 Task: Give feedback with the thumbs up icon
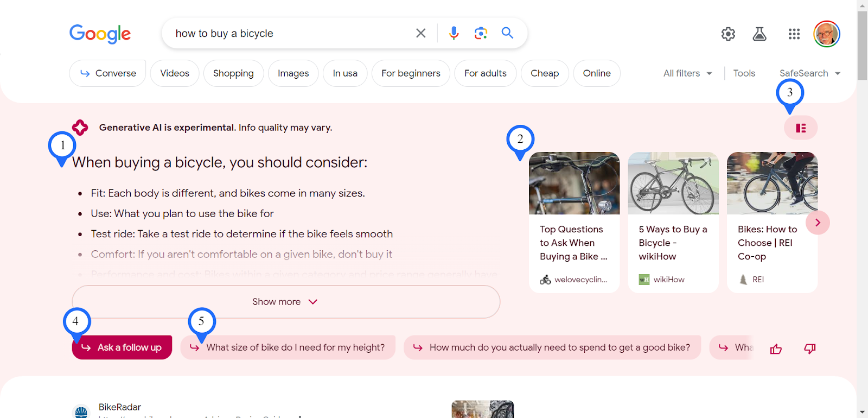[x=775, y=348]
